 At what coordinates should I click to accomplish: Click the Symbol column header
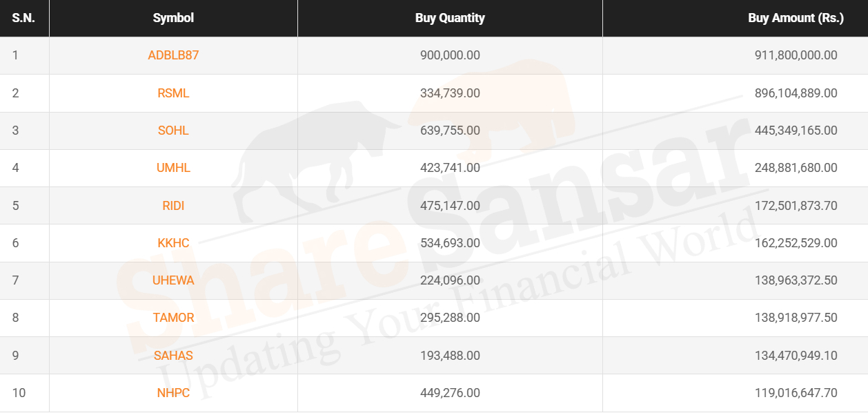pos(173,18)
